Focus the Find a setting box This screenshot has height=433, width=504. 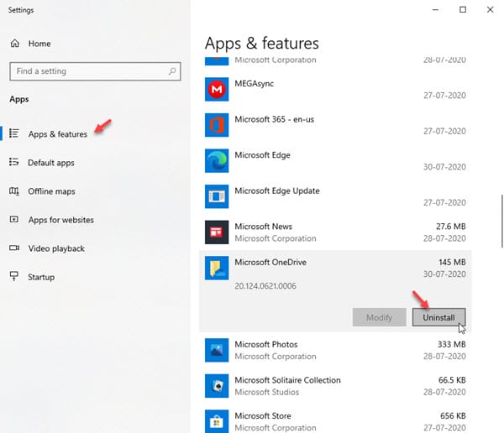(x=95, y=71)
